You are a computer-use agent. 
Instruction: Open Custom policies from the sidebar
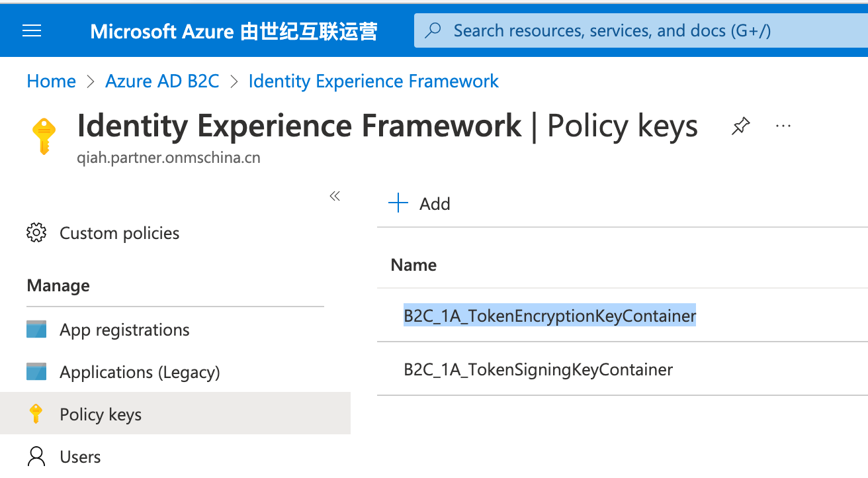tap(120, 232)
